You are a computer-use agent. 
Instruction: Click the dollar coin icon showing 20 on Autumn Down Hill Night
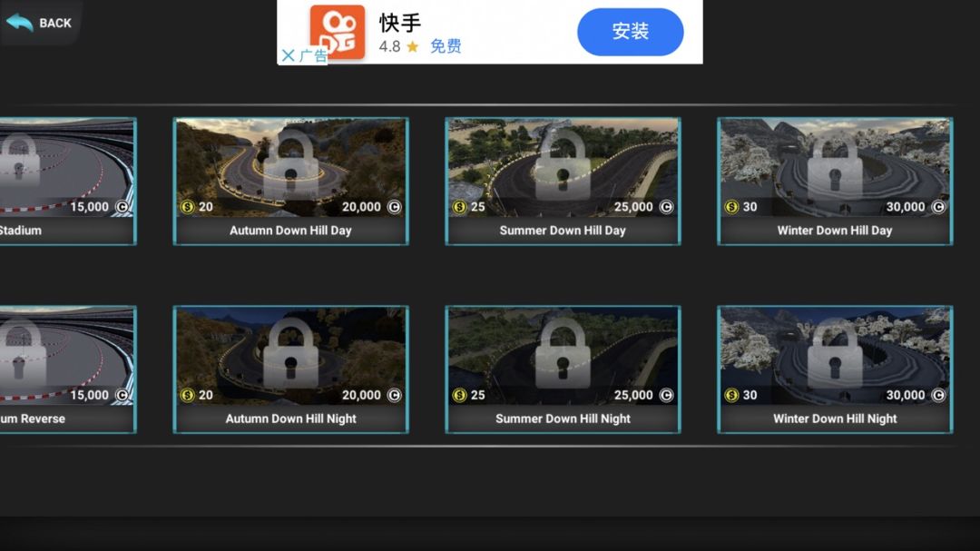(x=186, y=395)
